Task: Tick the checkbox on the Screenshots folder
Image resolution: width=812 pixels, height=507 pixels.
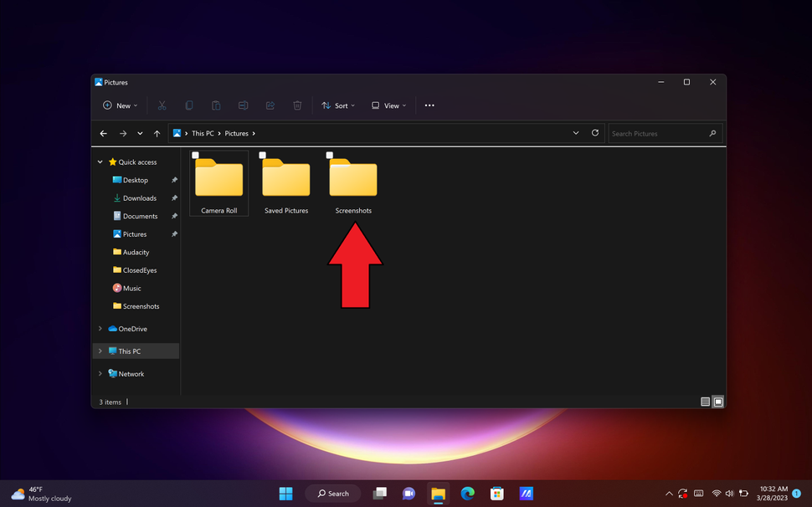Action: click(x=330, y=155)
